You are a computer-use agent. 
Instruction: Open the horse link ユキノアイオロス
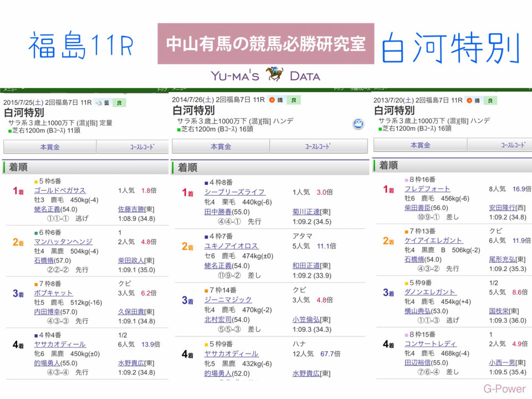(232, 246)
